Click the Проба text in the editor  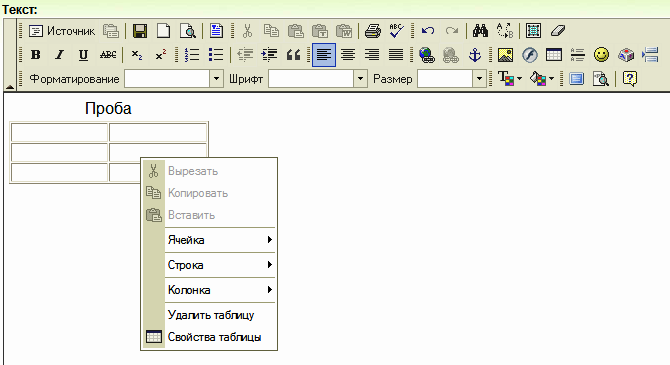point(108,109)
